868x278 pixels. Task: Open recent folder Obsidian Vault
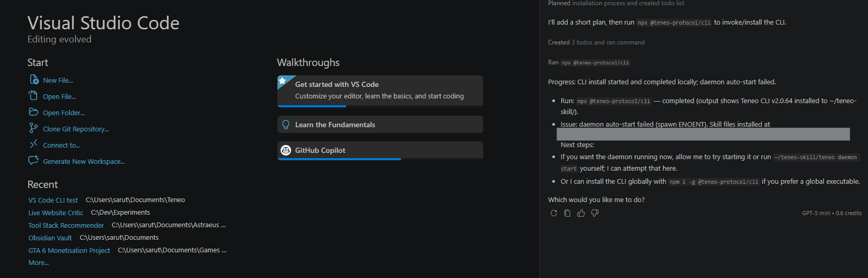50,238
